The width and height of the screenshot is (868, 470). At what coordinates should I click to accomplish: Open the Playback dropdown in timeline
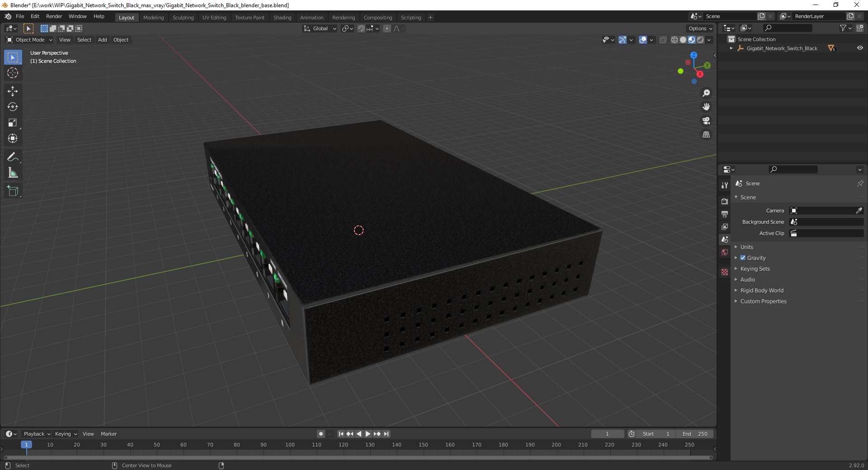tap(37, 434)
